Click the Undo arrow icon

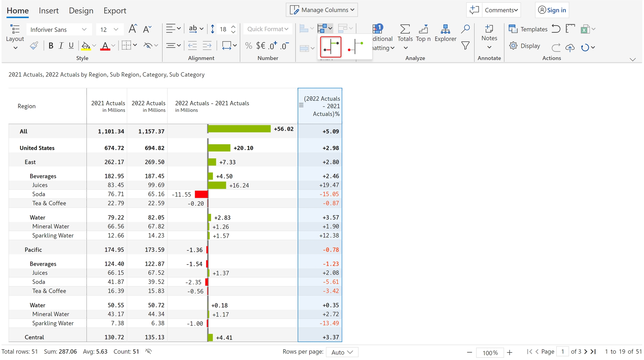[x=556, y=29]
